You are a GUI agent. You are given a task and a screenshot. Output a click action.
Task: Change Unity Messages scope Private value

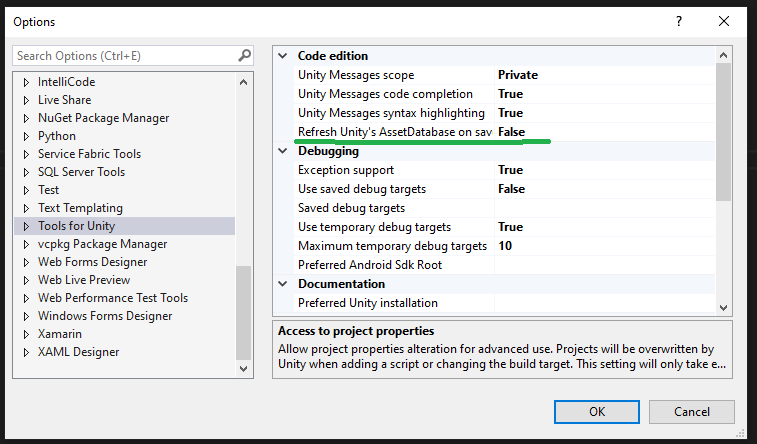click(517, 75)
